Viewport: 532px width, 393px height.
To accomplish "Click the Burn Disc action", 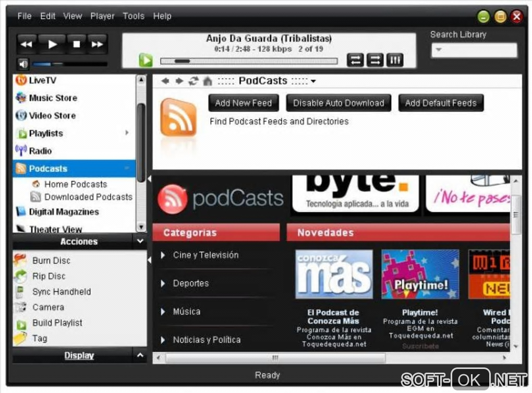I will click(x=51, y=260).
